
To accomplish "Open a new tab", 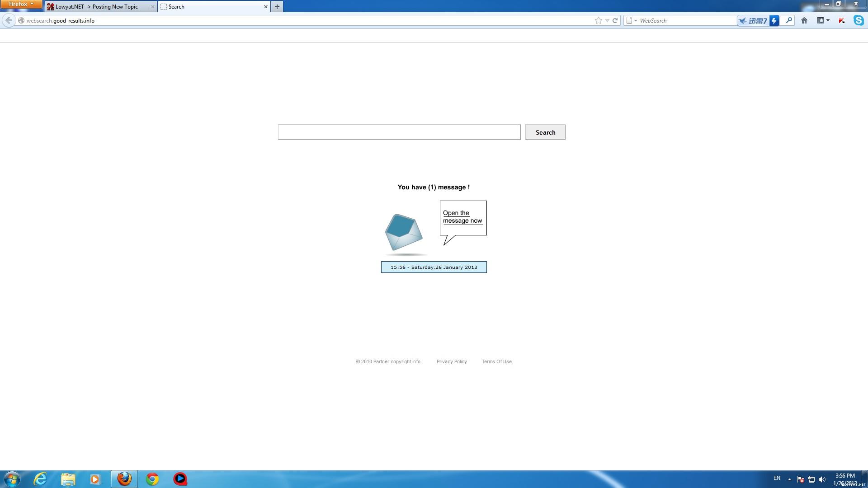I will pyautogui.click(x=277, y=7).
